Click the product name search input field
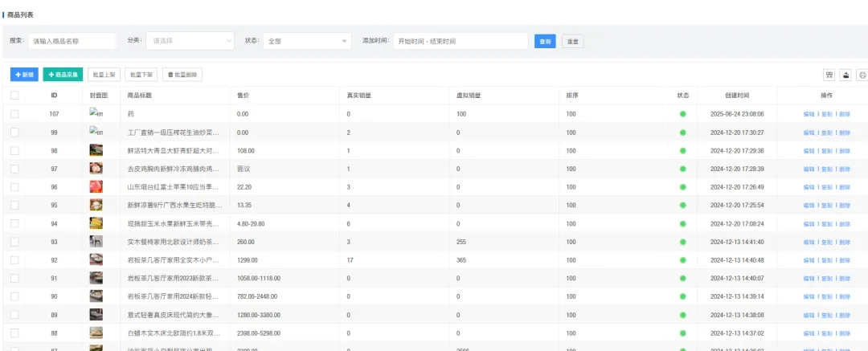The height and width of the screenshot is (351, 868). pos(72,41)
